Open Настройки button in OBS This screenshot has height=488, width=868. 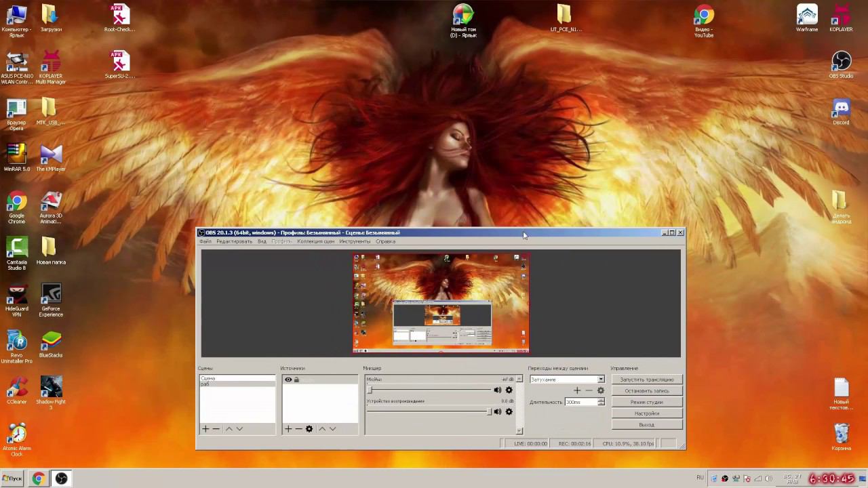click(x=647, y=413)
